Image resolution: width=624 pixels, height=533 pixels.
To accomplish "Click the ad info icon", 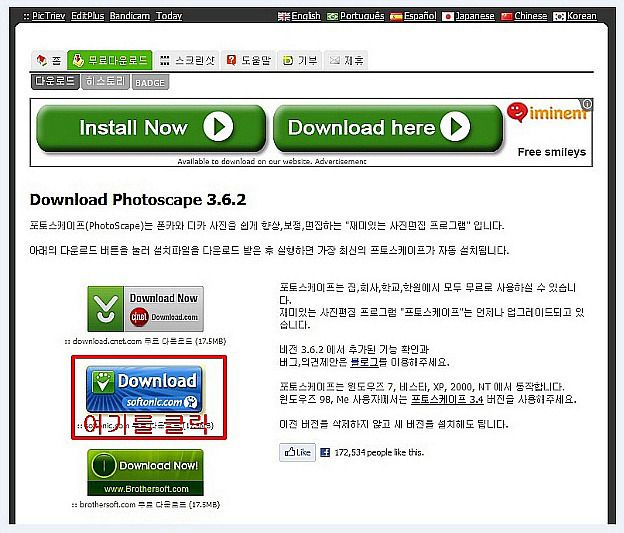I will click(x=587, y=104).
